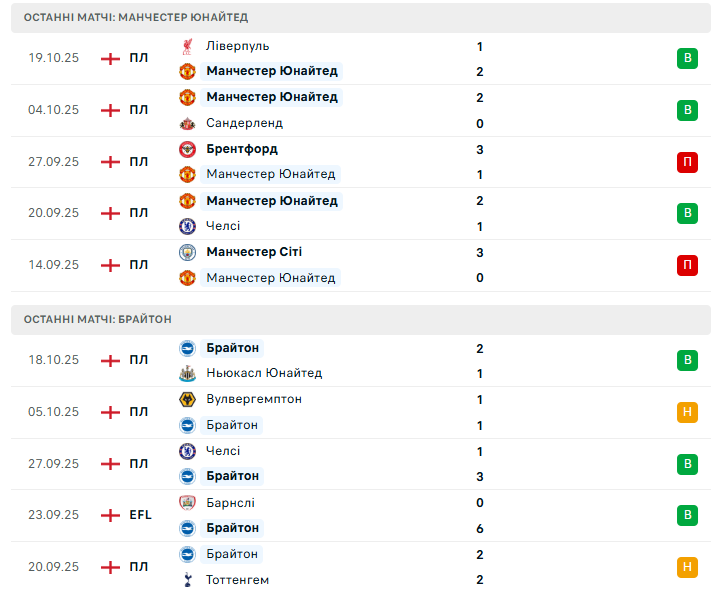721x595 pixels.
Task: Click the Останні матчі: Манчестер Юнайтед header
Action: pos(136,17)
